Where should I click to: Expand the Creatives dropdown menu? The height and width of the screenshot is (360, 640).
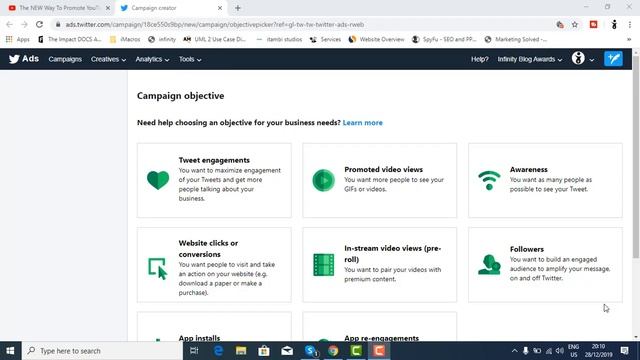(x=108, y=59)
